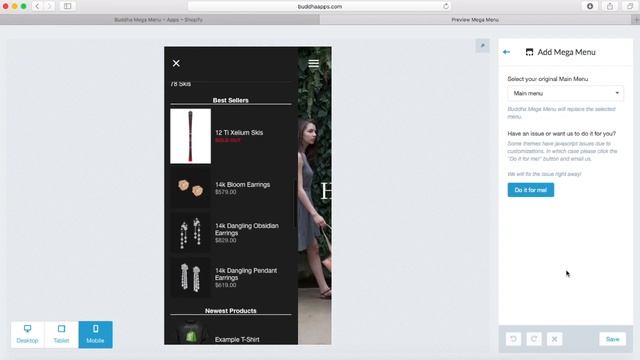Click the Example T-Shirt product link
640x360 pixels.
(x=237, y=339)
